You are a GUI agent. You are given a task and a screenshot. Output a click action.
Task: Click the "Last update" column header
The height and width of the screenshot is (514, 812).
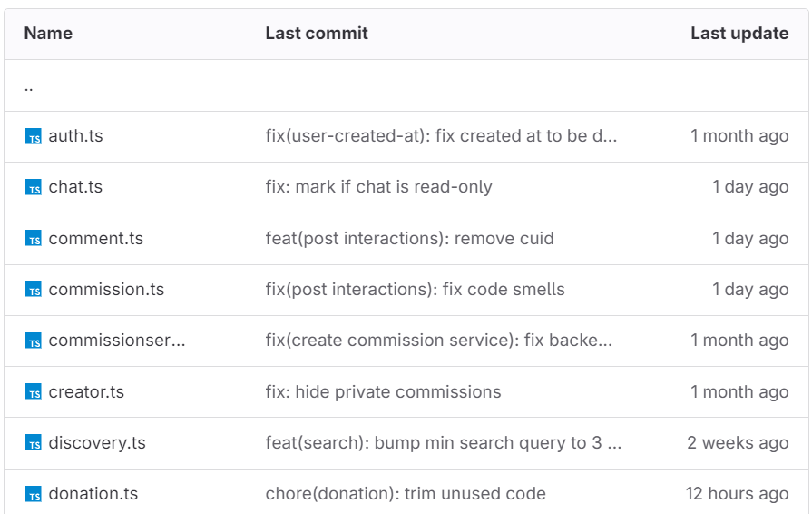739,34
